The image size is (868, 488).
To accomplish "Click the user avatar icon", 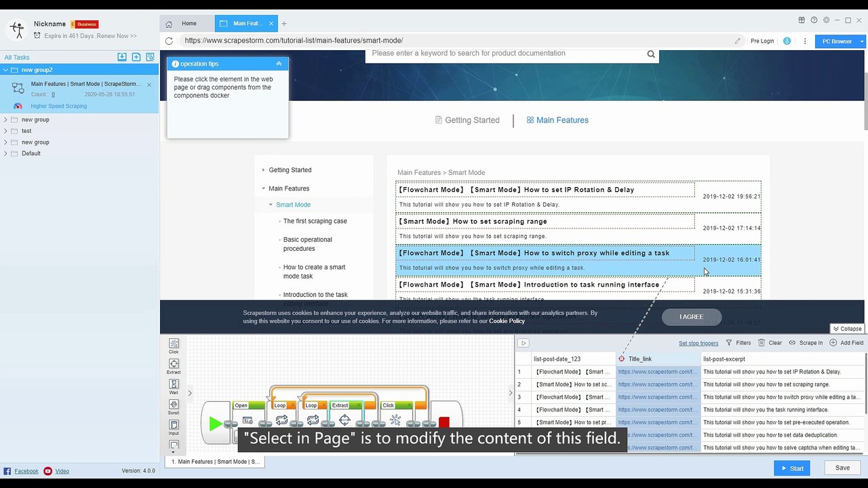I will pyautogui.click(x=16, y=29).
